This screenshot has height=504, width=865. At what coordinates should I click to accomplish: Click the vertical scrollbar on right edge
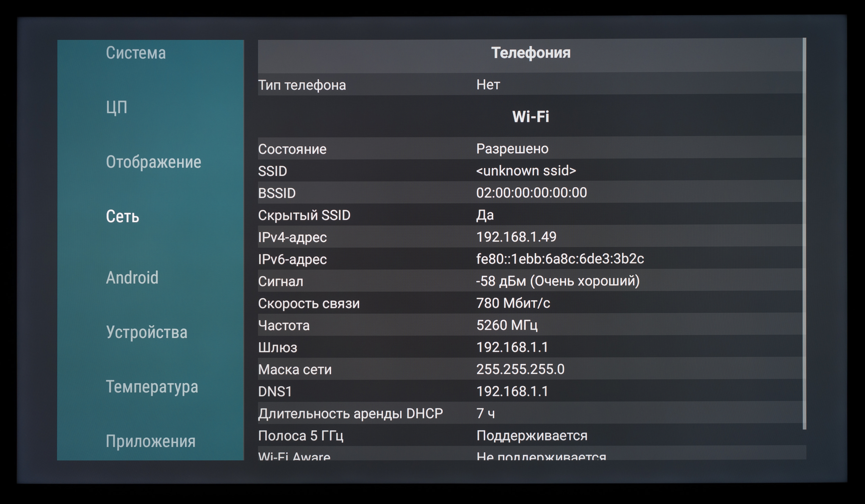coord(804,234)
